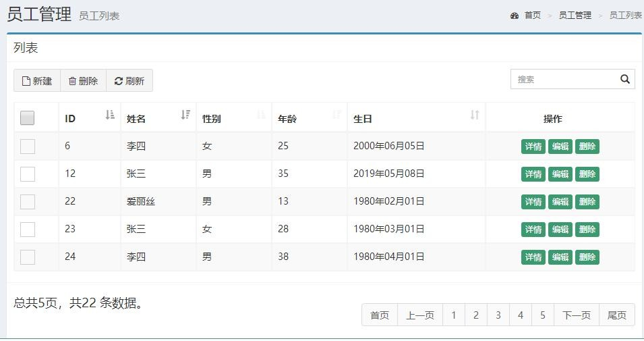
Task: Click 删除 for employee ID 12
Action: click(587, 174)
